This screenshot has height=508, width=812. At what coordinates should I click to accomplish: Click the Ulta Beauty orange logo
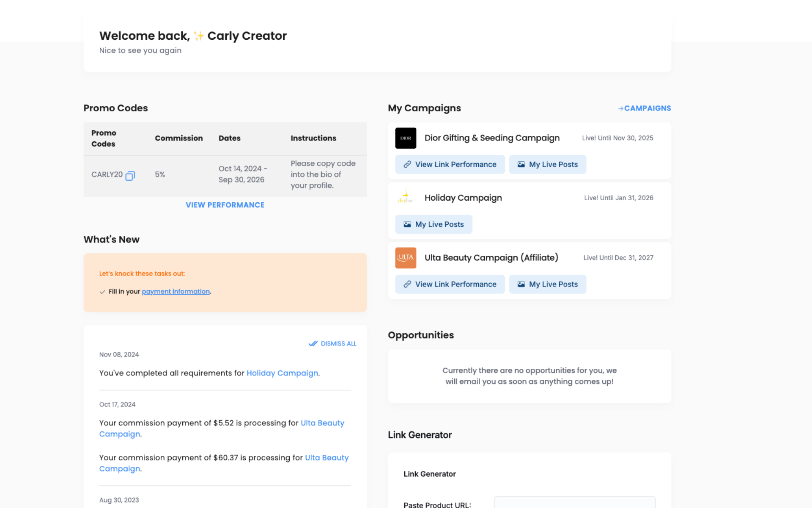pyautogui.click(x=406, y=258)
